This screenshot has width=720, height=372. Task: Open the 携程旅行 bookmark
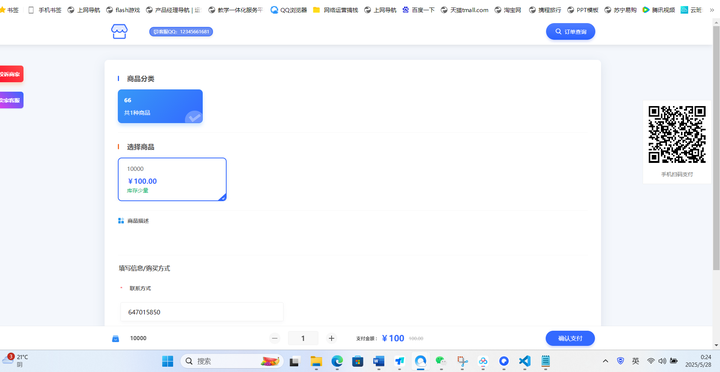[x=545, y=10]
